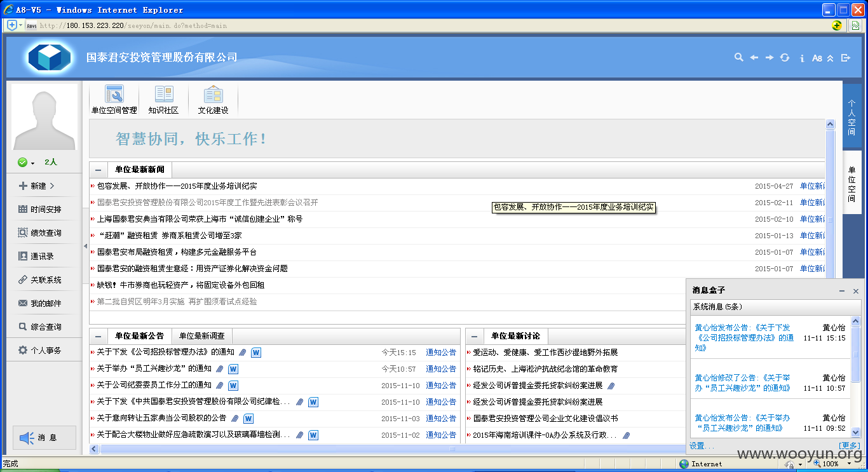
Task: Open 关联系统 in sidebar
Action: pyautogui.click(x=41, y=280)
